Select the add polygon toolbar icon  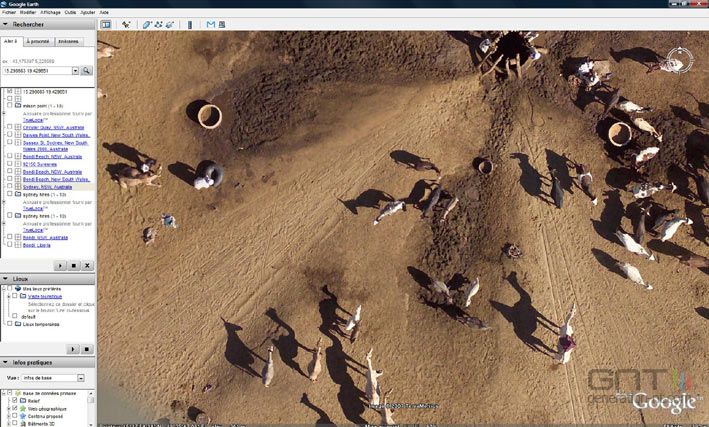point(147,24)
